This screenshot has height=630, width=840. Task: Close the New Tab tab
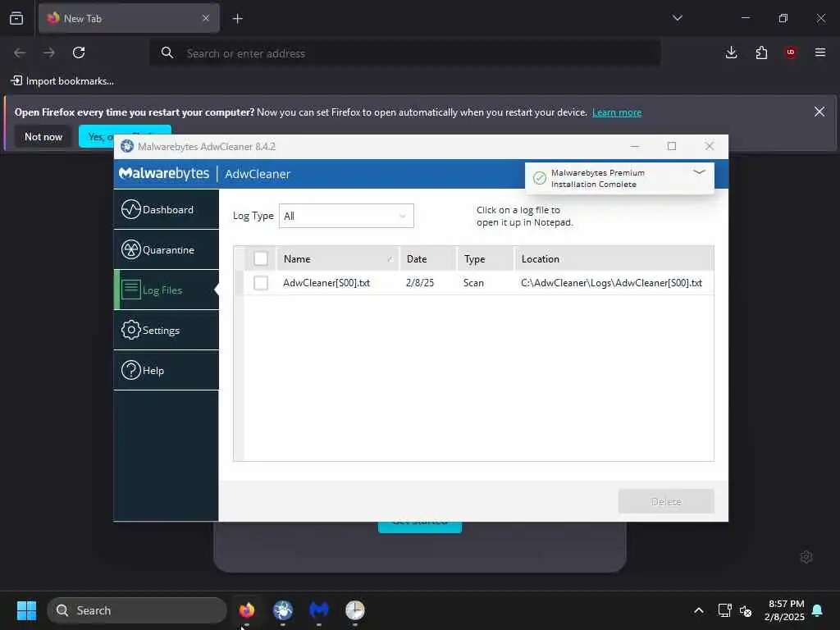click(x=206, y=18)
